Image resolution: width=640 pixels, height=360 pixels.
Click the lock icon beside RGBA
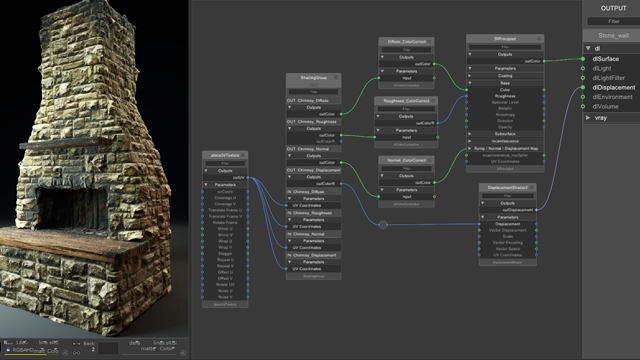(8, 350)
